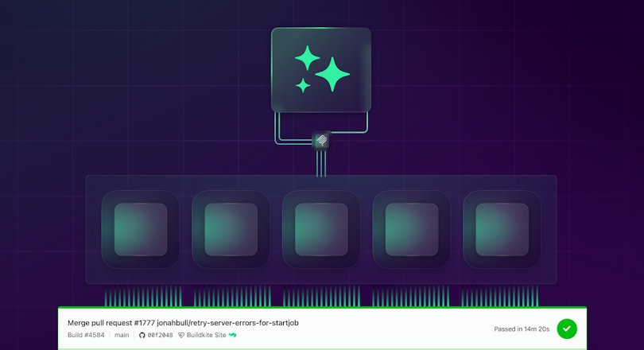Open the Merge pull request #1777 build title
The image size is (644, 350).
coord(183,323)
